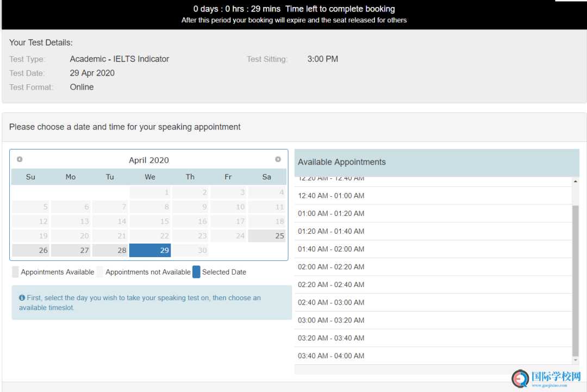Choose the 03:20 AM - 03:40 AM appointment
This screenshot has height=392, width=587.
[433, 338]
